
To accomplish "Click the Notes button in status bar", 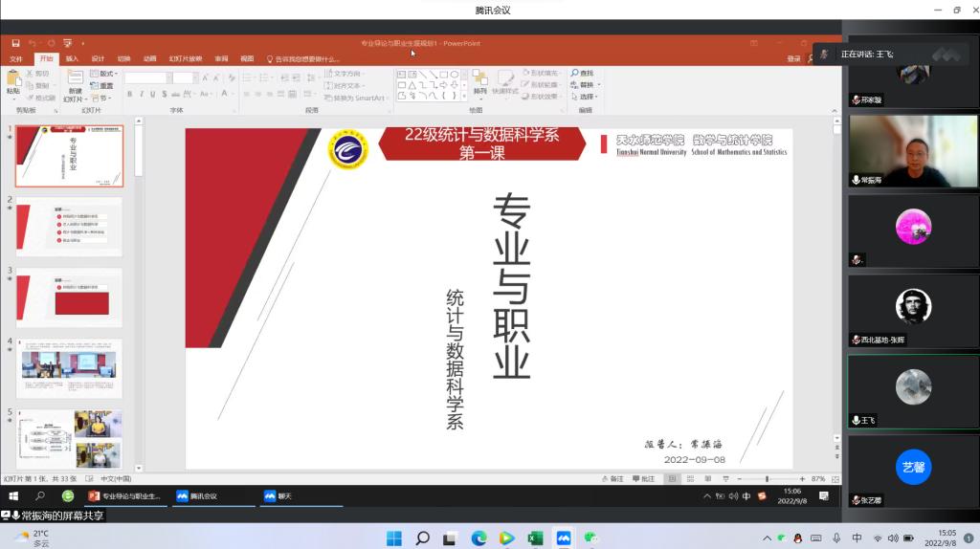I will pyautogui.click(x=613, y=478).
